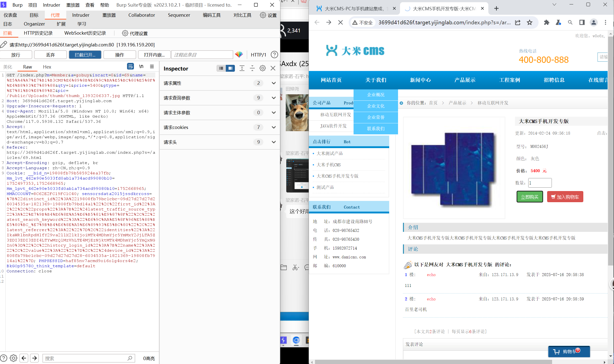
Task: Expand the 请求查询参数 section
Action: pos(273,98)
